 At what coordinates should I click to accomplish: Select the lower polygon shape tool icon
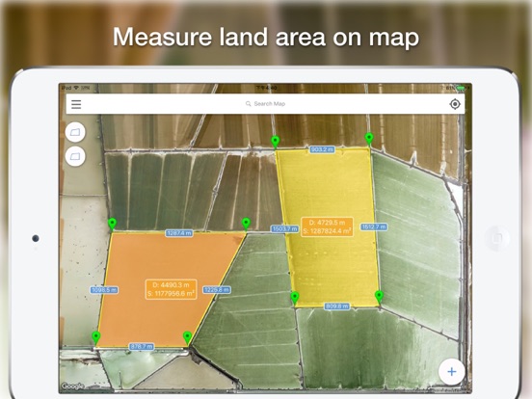coord(75,156)
